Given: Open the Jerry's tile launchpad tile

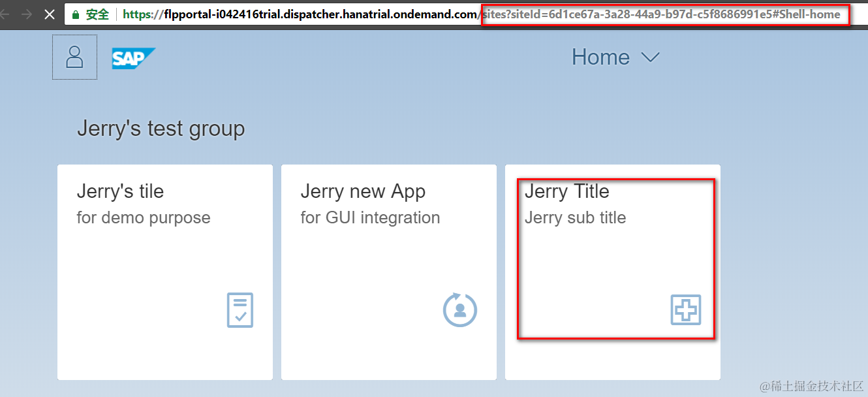Looking at the screenshot, I should pos(165,272).
